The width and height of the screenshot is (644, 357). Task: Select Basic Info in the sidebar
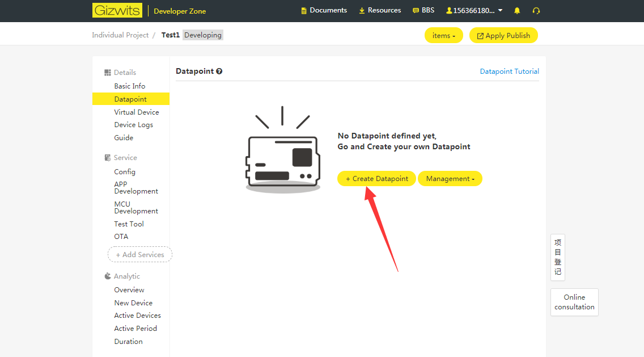click(130, 86)
